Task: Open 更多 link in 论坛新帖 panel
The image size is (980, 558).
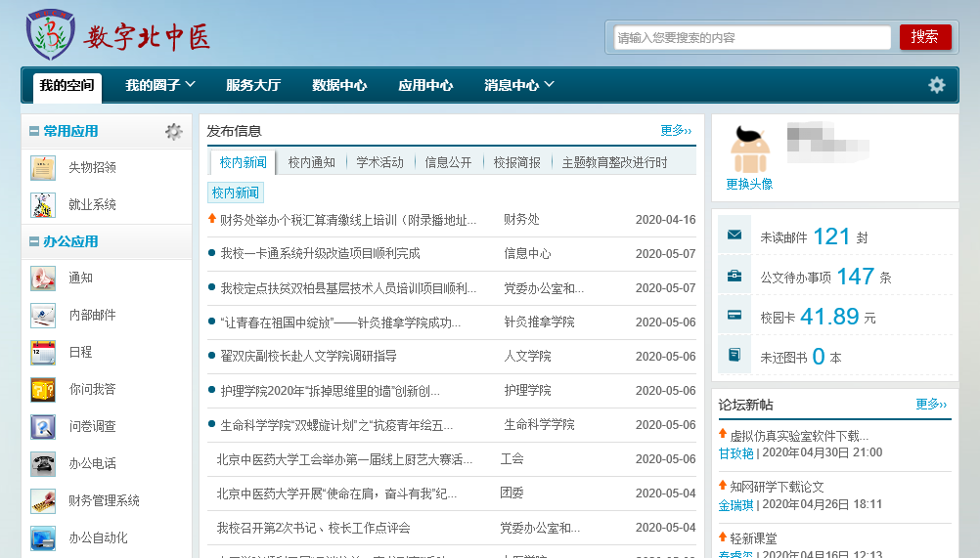Action: [x=931, y=404]
